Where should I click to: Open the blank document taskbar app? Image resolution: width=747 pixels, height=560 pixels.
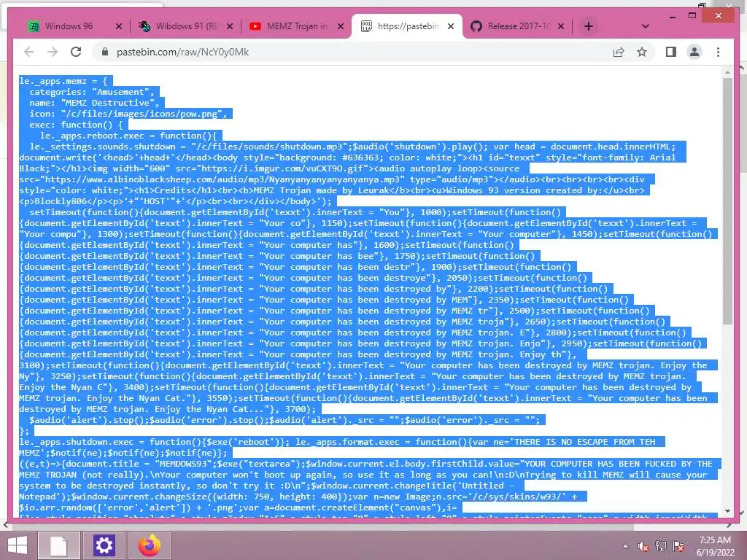click(58, 545)
